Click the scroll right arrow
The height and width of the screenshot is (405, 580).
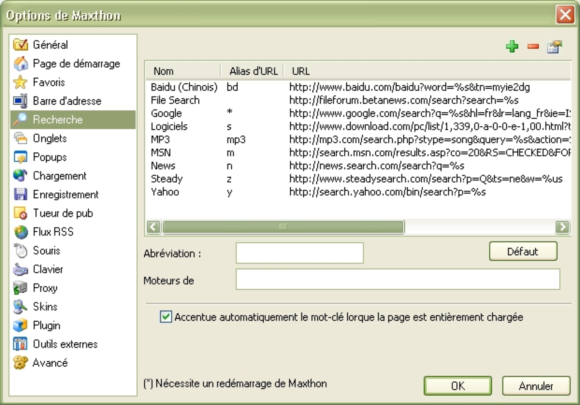click(562, 226)
